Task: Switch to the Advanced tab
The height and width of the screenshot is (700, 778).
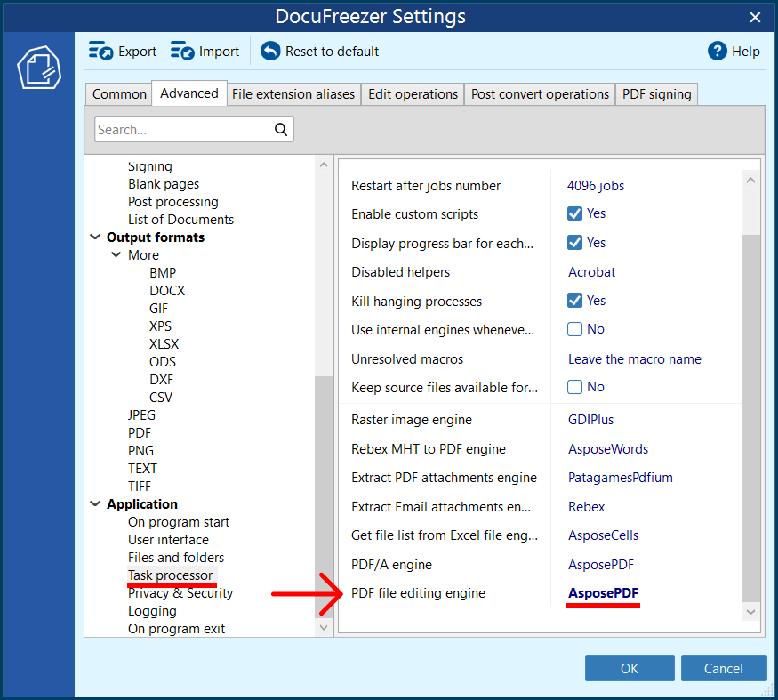Action: pyautogui.click(x=189, y=93)
